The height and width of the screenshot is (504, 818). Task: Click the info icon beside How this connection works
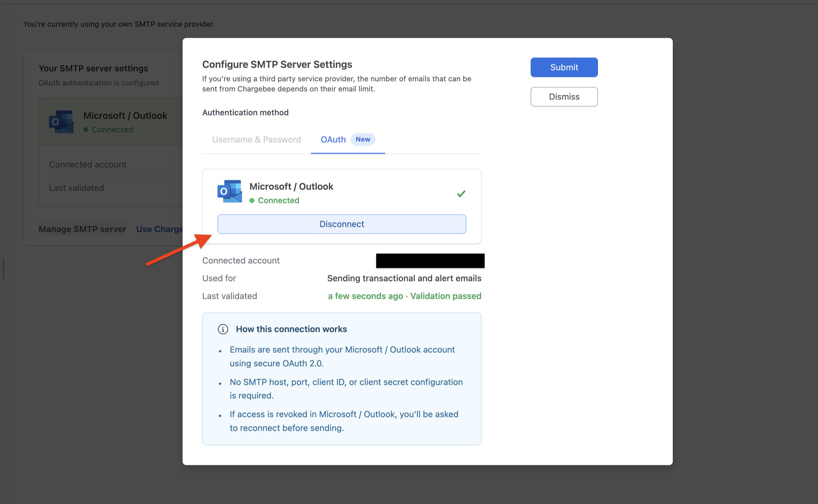(x=222, y=329)
